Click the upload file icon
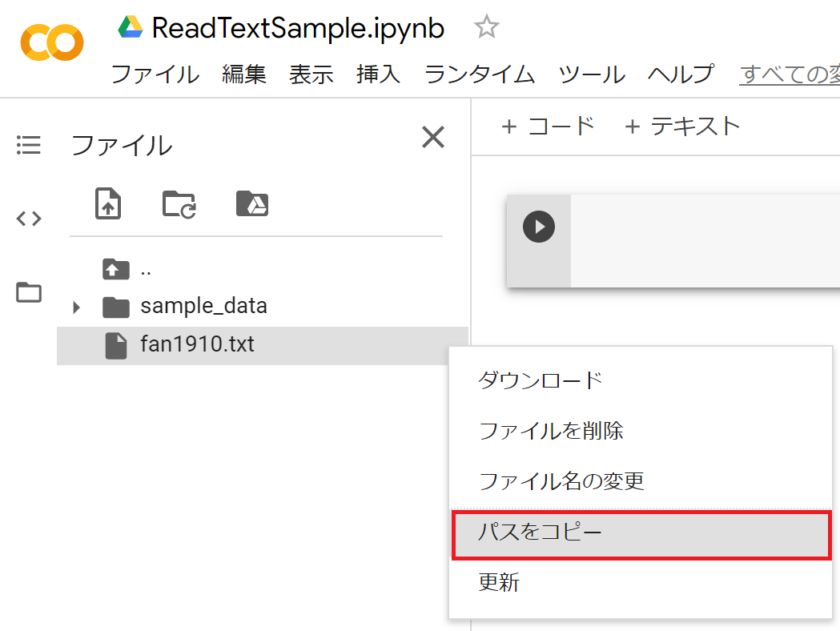 coord(108,203)
